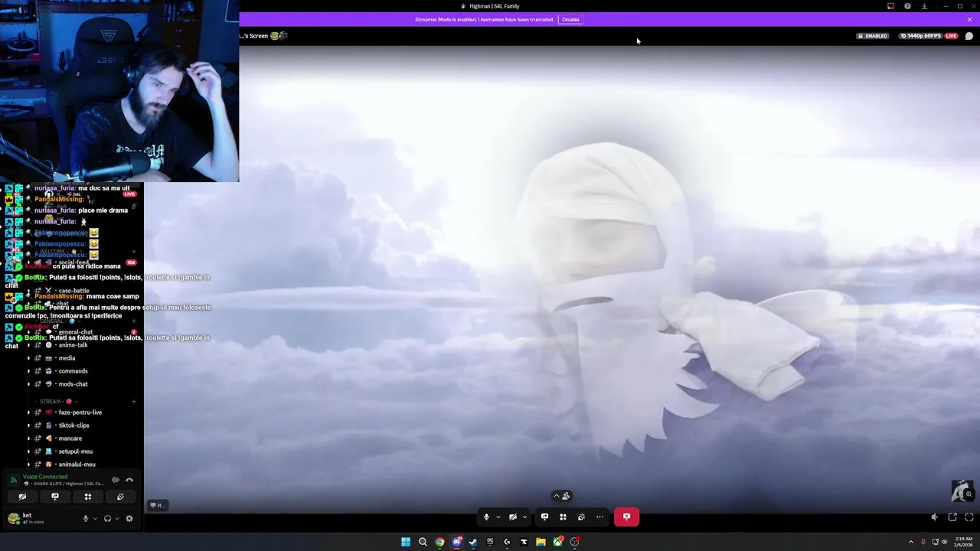Viewport: 980px width, 551px height.
Task: Click the 2:18 AM taskbar clock
Action: pyautogui.click(x=962, y=542)
